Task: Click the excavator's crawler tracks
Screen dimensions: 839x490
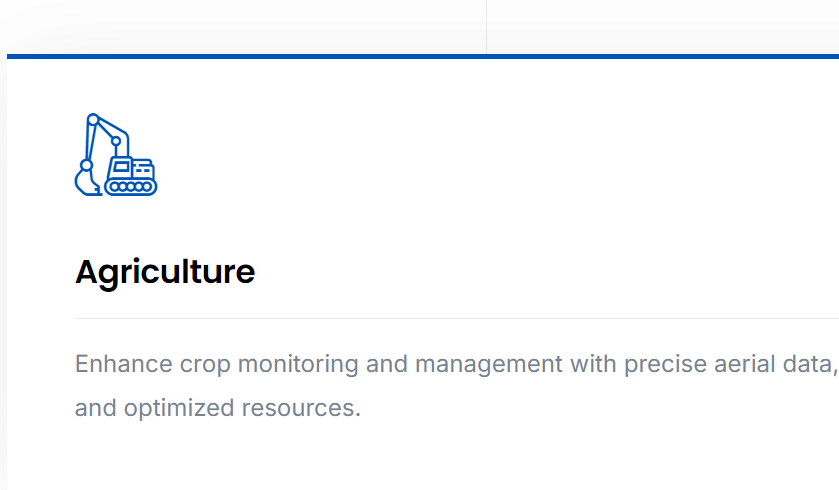Action: (131, 187)
